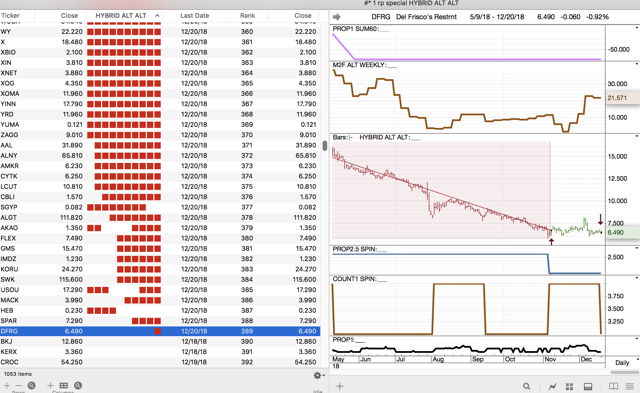Click the 1053 items status text
The image size is (640, 393).
pos(18,374)
